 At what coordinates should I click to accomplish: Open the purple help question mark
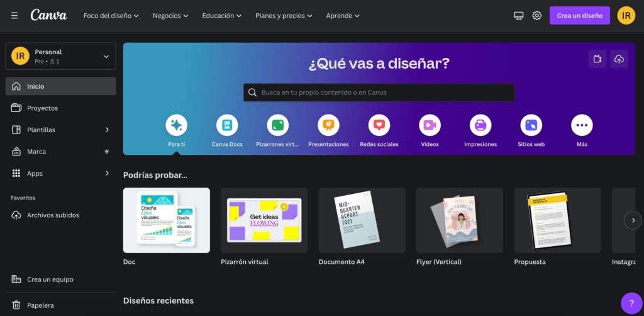coord(631,303)
